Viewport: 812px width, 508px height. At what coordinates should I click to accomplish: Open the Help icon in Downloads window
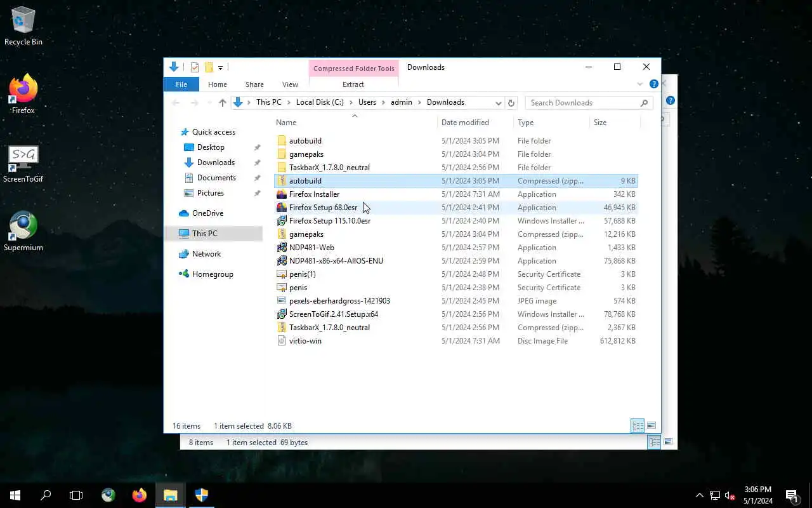point(653,84)
